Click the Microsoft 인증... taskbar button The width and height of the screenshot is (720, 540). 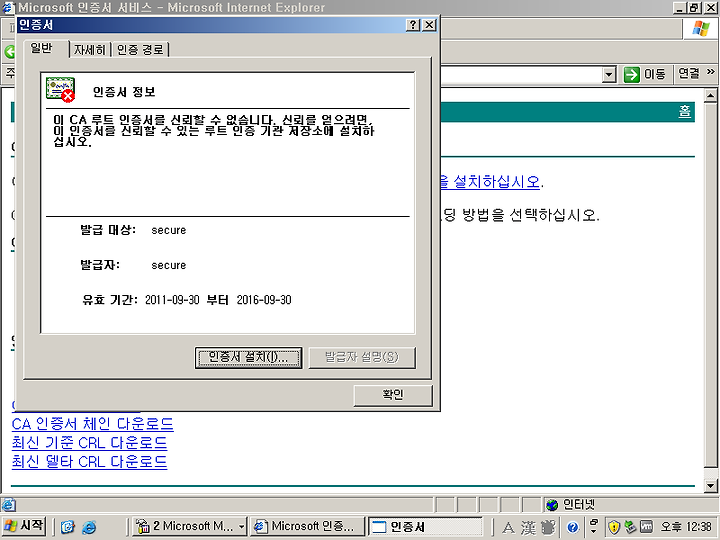[308, 526]
